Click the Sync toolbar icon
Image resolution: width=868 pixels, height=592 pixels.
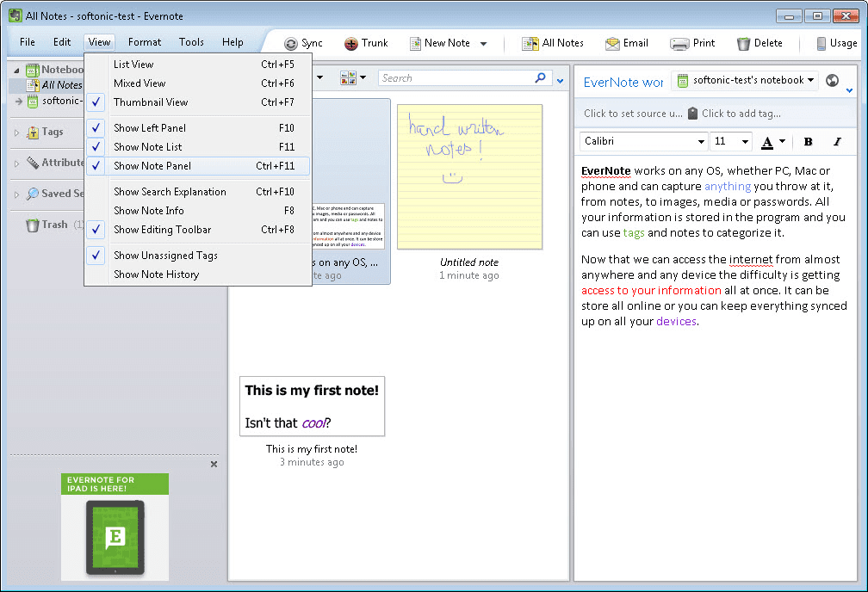291,44
